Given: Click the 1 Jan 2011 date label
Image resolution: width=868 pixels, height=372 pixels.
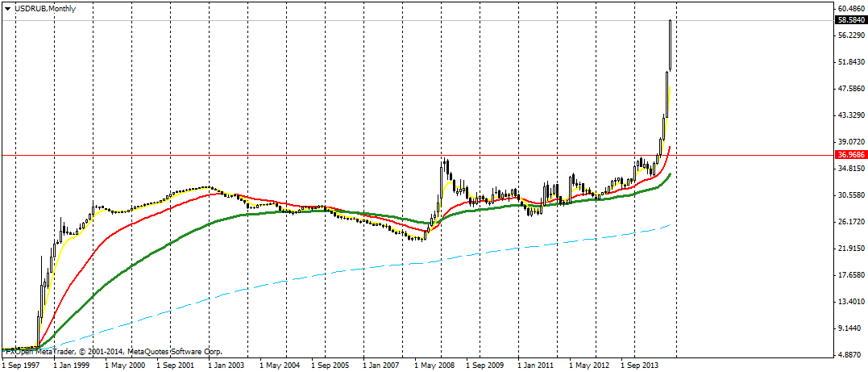Looking at the screenshot, I should point(538,366).
